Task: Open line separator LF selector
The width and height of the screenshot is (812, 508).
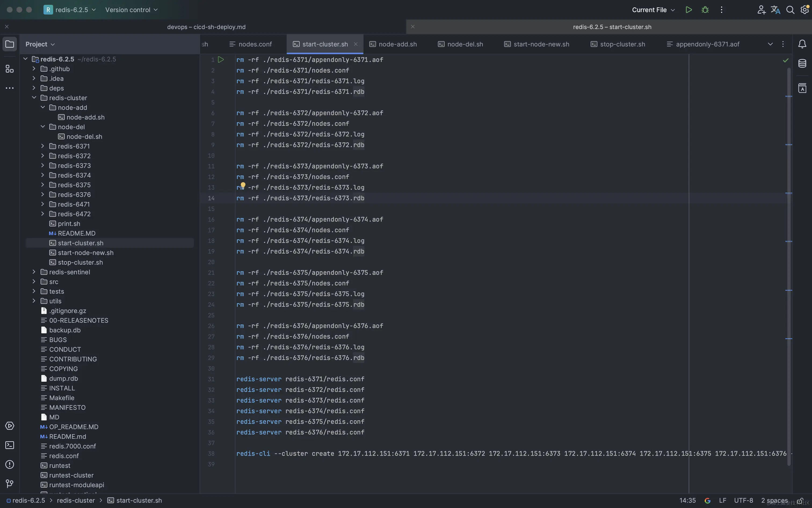Action: pyautogui.click(x=723, y=500)
